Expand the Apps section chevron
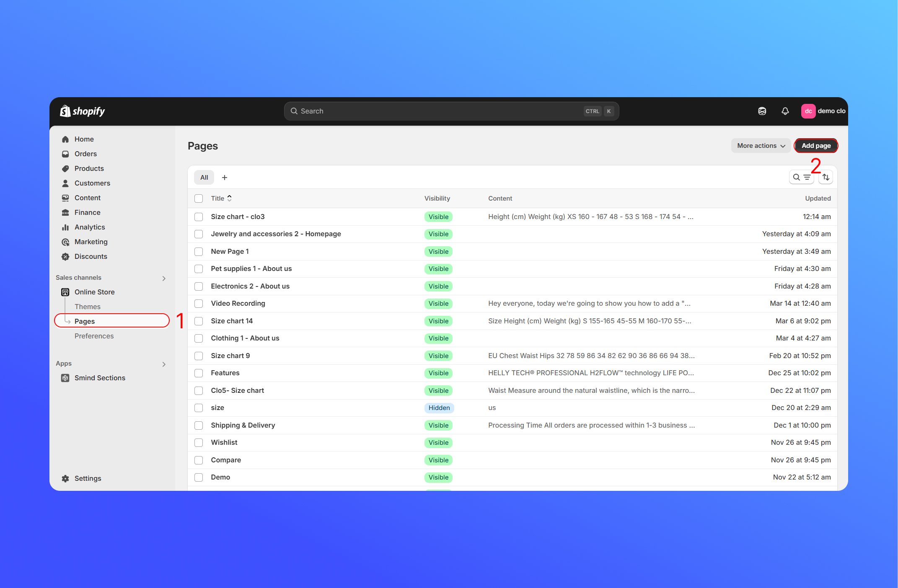 coord(164,364)
